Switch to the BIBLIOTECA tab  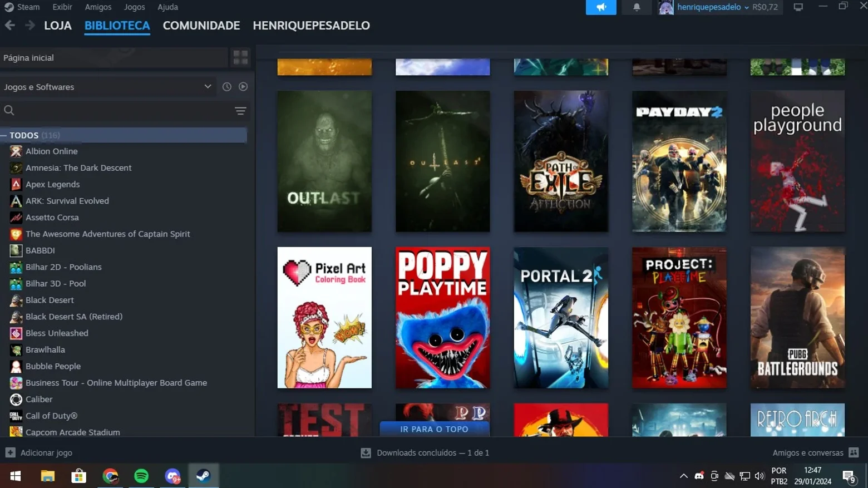click(x=117, y=26)
